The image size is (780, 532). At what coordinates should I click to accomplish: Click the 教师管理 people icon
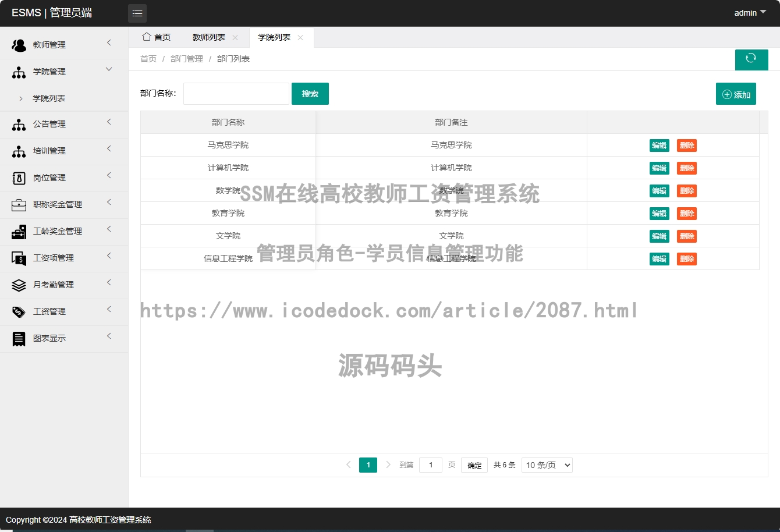(x=19, y=45)
